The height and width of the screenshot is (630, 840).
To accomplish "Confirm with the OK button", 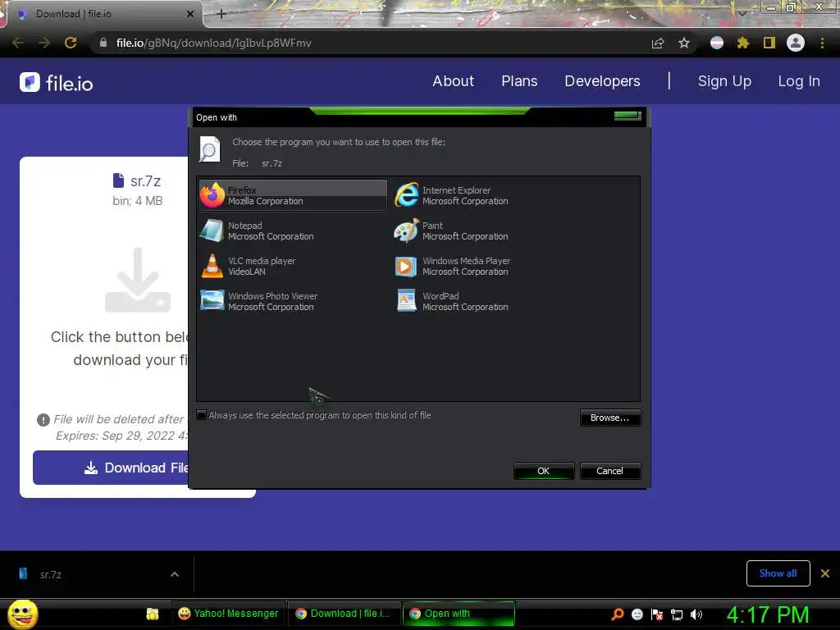I will click(x=543, y=471).
